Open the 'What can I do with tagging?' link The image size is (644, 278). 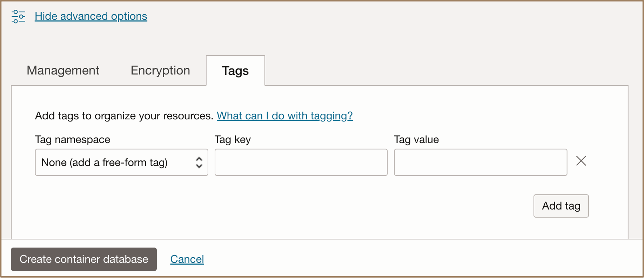pos(284,116)
